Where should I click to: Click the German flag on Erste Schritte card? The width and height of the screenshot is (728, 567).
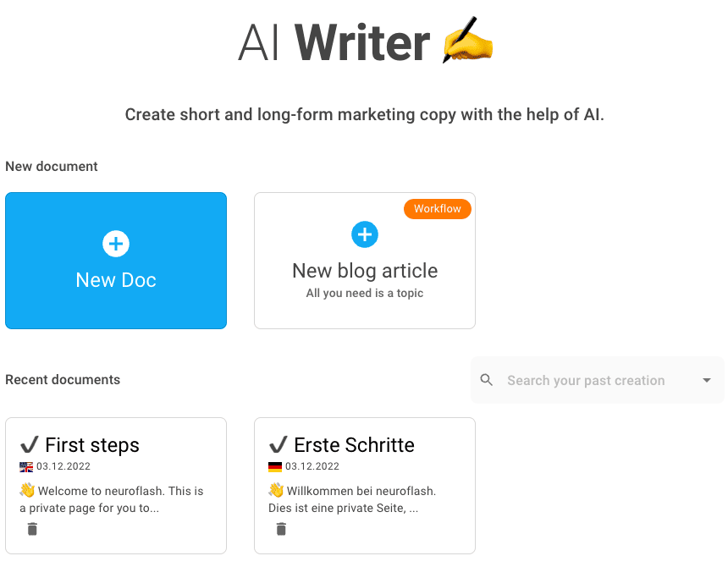(275, 467)
